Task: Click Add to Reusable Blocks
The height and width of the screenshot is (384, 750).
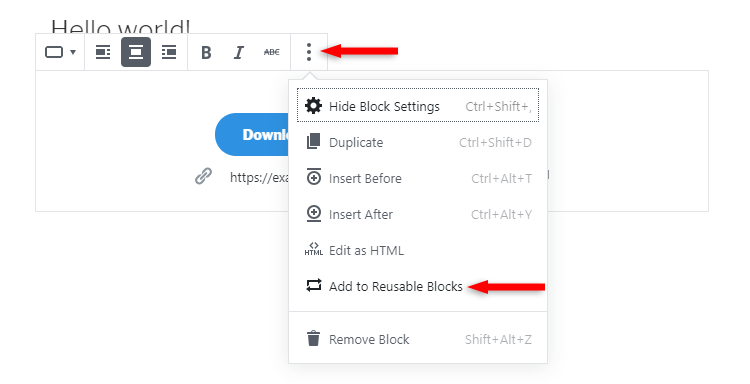Action: pyautogui.click(x=418, y=286)
